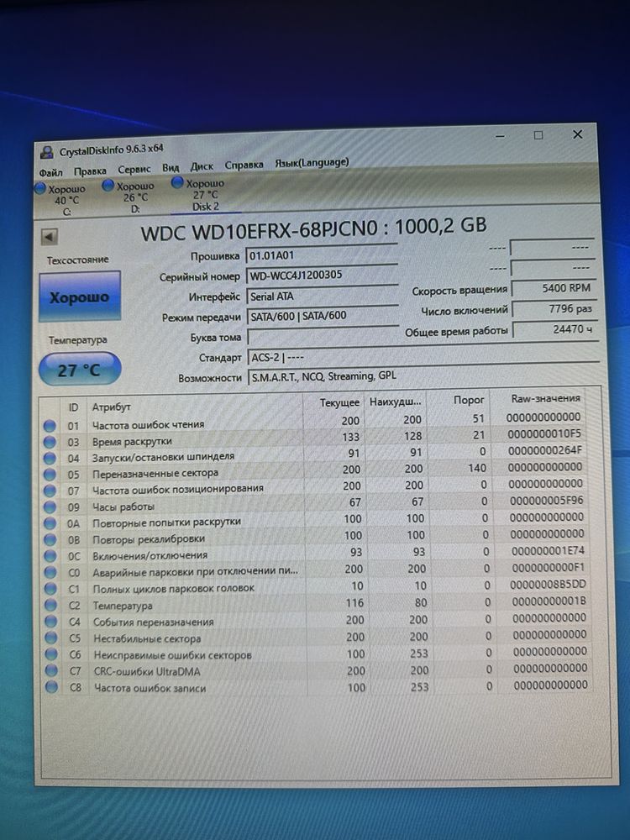Open the Вид menu
Viewport: 630px width, 840px height.
[171, 168]
